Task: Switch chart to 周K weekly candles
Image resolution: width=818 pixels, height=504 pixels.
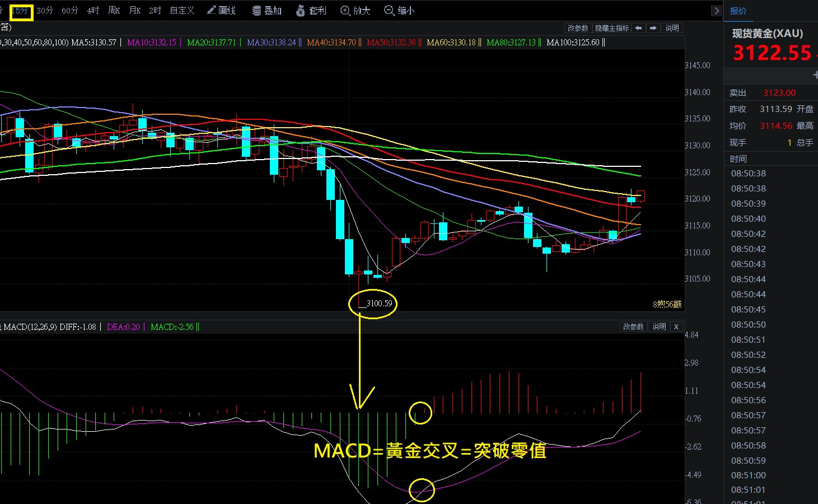Action: 114,11
